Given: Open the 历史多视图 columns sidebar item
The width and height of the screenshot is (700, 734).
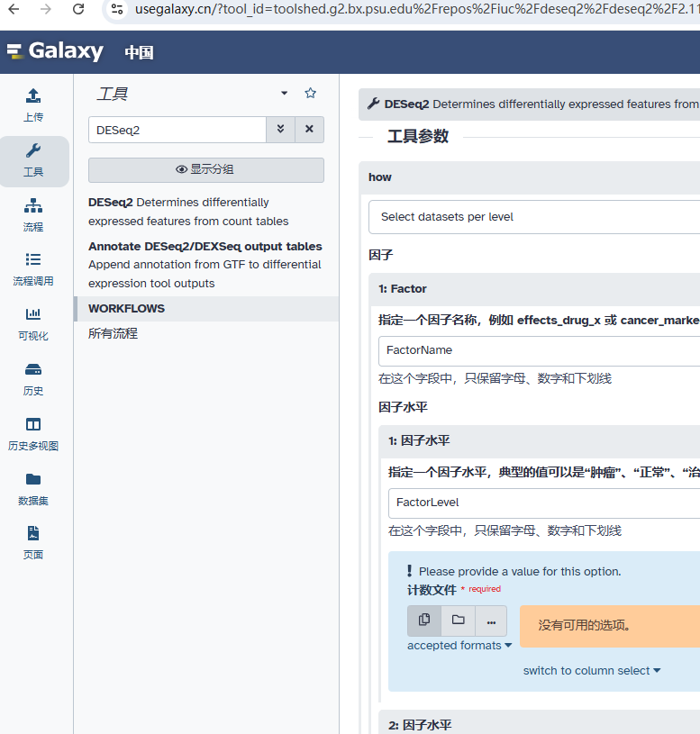Looking at the screenshot, I should click(x=33, y=434).
